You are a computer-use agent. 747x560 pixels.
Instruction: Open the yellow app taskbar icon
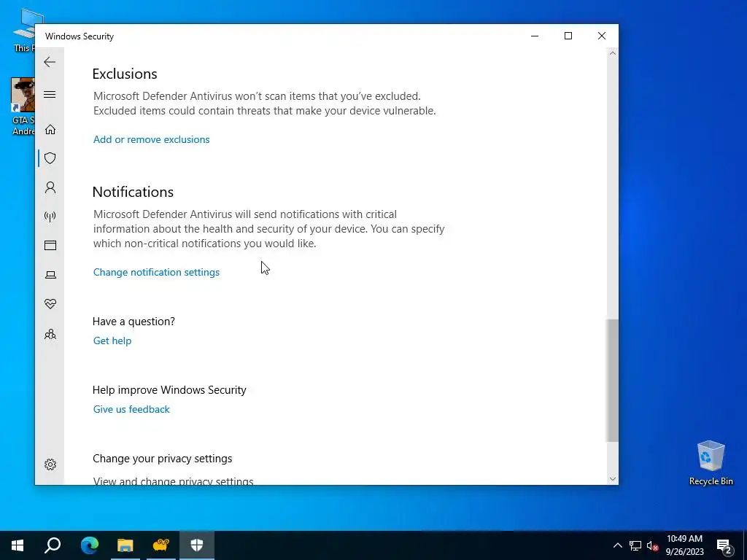click(x=161, y=545)
